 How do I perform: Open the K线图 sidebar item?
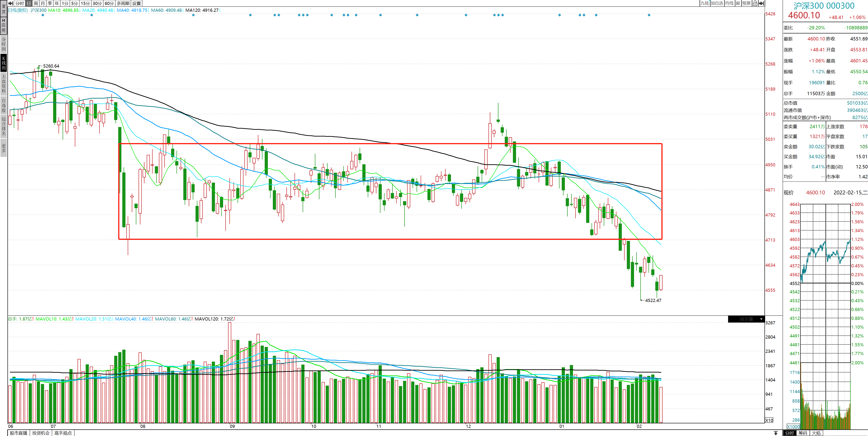tap(4, 63)
